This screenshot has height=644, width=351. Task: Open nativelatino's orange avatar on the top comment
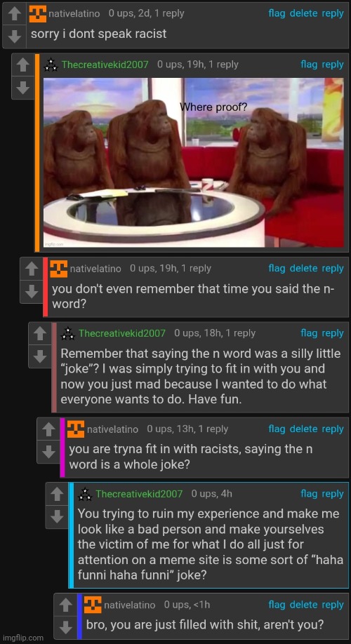coord(38,14)
